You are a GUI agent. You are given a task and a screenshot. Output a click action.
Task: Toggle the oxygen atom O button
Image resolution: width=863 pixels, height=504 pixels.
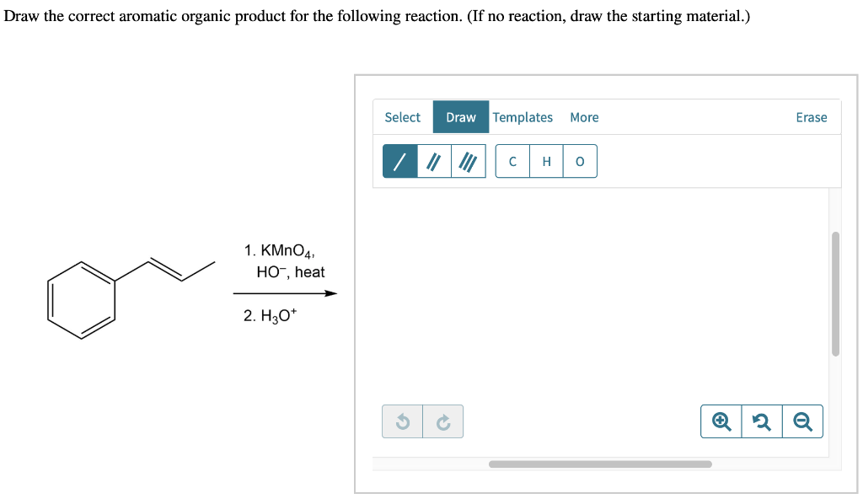tap(579, 160)
